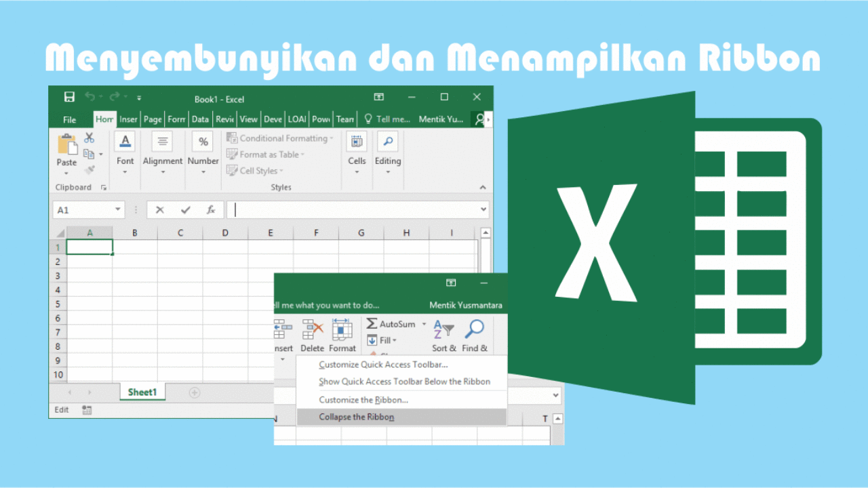Expand the Editing group
This screenshot has height=488, width=868.
pyautogui.click(x=388, y=154)
